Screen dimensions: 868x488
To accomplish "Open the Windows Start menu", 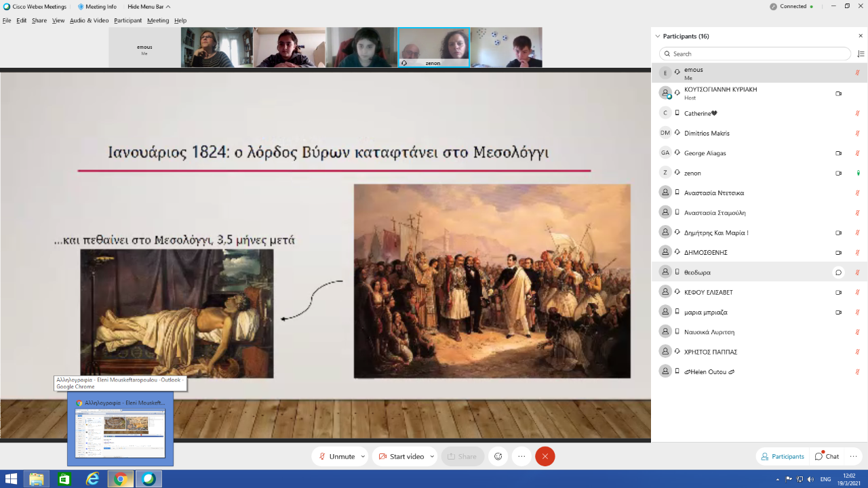I will click(12, 479).
